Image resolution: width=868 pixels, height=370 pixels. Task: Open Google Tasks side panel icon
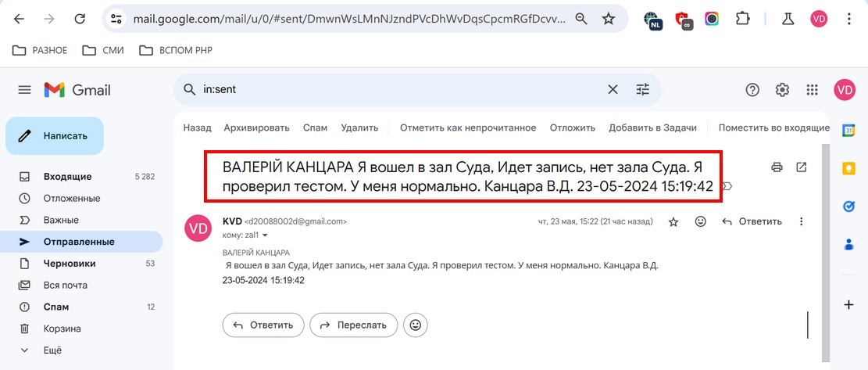[x=848, y=207]
